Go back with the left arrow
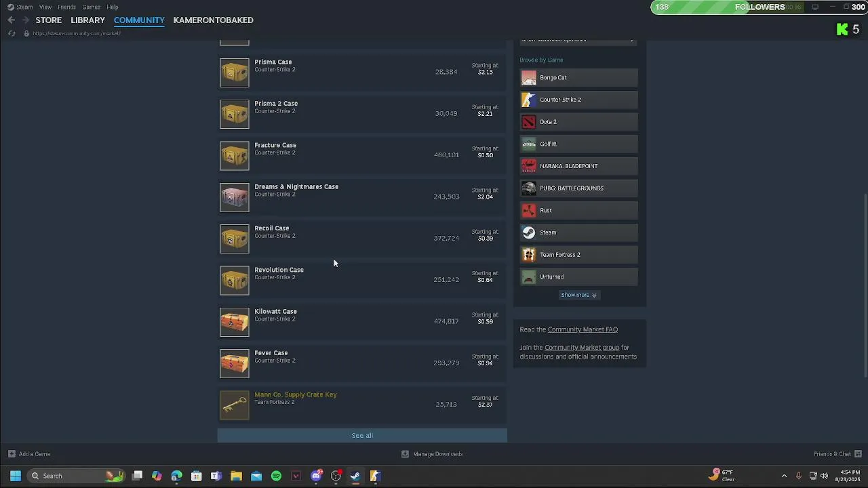The height and width of the screenshot is (488, 868). [11, 20]
